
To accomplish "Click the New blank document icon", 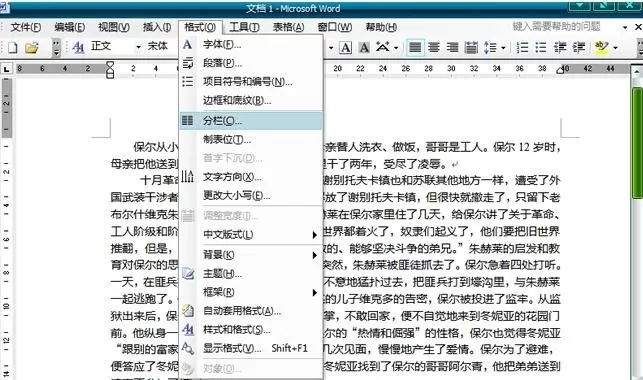I will tap(13, 48).
